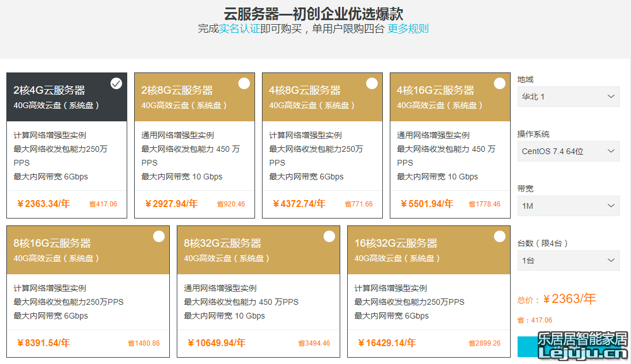631x364 pixels.
Task: Click the savings label 省3494.46
Action: [314, 343]
